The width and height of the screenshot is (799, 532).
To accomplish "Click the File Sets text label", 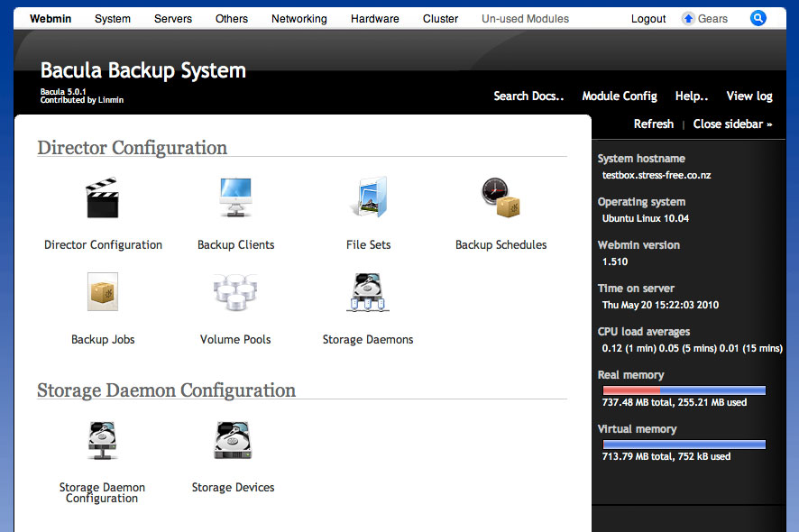I will click(x=368, y=244).
